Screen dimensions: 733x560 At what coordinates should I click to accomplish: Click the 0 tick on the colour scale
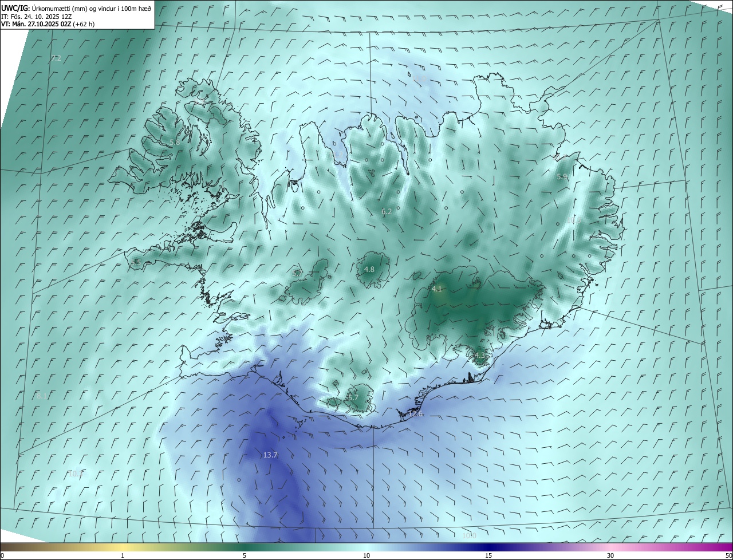2,555
